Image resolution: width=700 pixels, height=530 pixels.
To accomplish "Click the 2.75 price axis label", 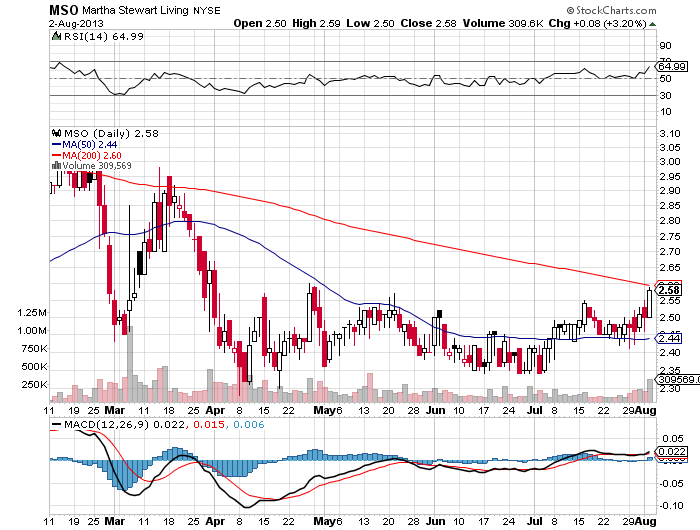I will pyautogui.click(x=670, y=236).
